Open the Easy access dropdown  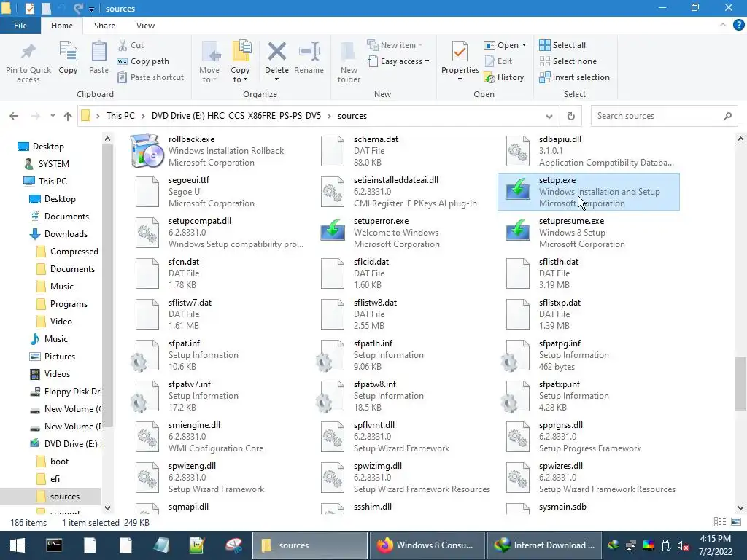point(399,61)
